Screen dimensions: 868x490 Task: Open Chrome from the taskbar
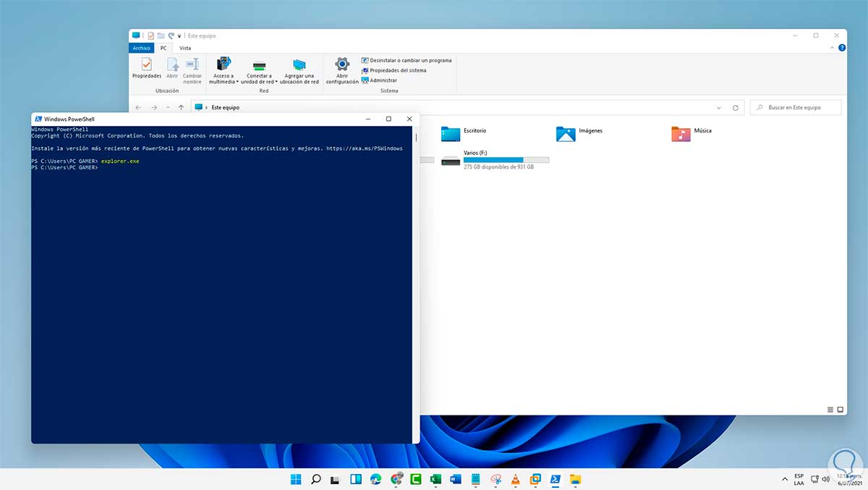[396, 479]
